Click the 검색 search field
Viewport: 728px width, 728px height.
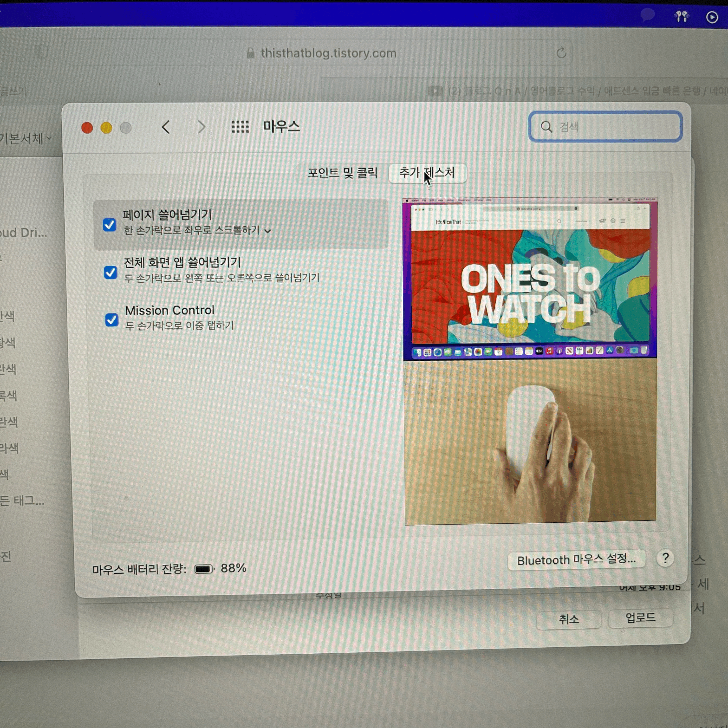click(605, 127)
